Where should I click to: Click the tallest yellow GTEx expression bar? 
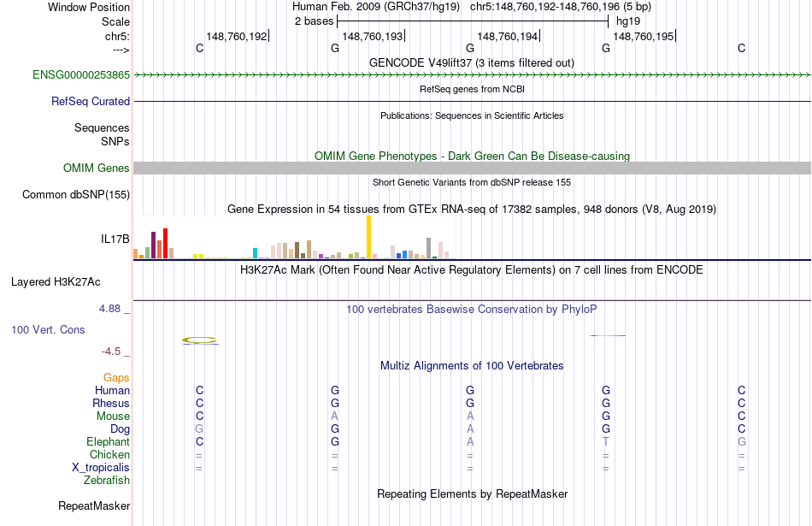point(368,237)
